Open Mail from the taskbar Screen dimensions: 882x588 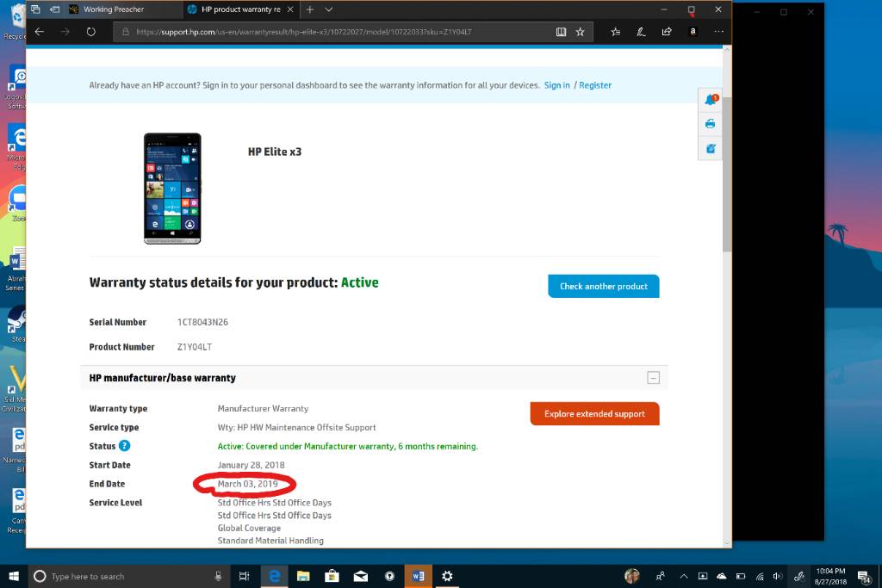pos(361,576)
